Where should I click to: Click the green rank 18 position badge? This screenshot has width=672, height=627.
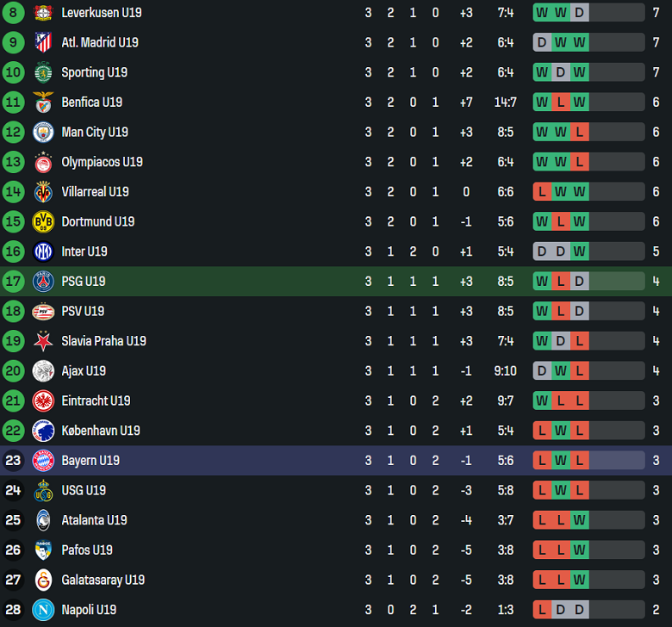[13, 311]
